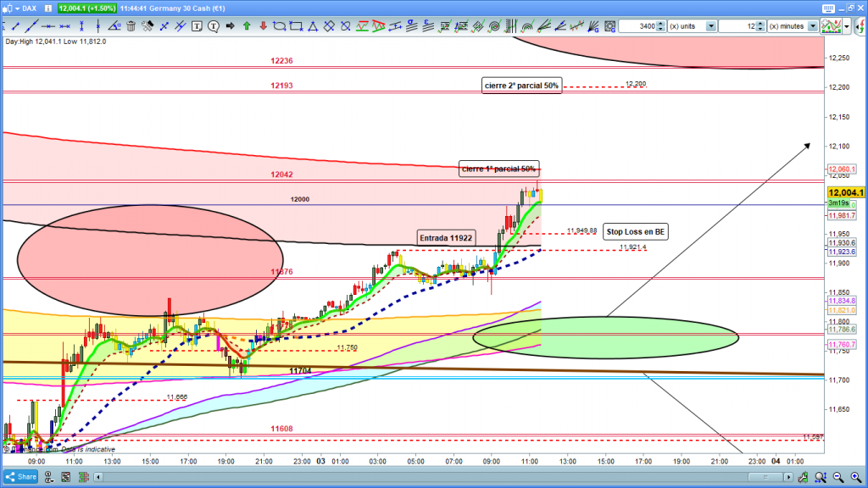Click the zoom out magnifier icon
The height and width of the screenshot is (488, 868).
(837, 479)
